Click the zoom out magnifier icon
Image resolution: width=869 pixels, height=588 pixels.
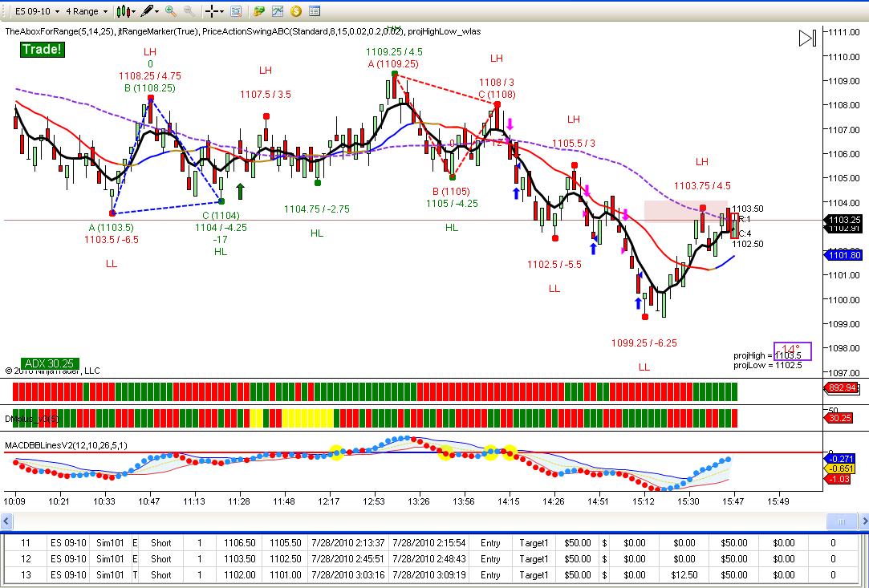(189, 11)
